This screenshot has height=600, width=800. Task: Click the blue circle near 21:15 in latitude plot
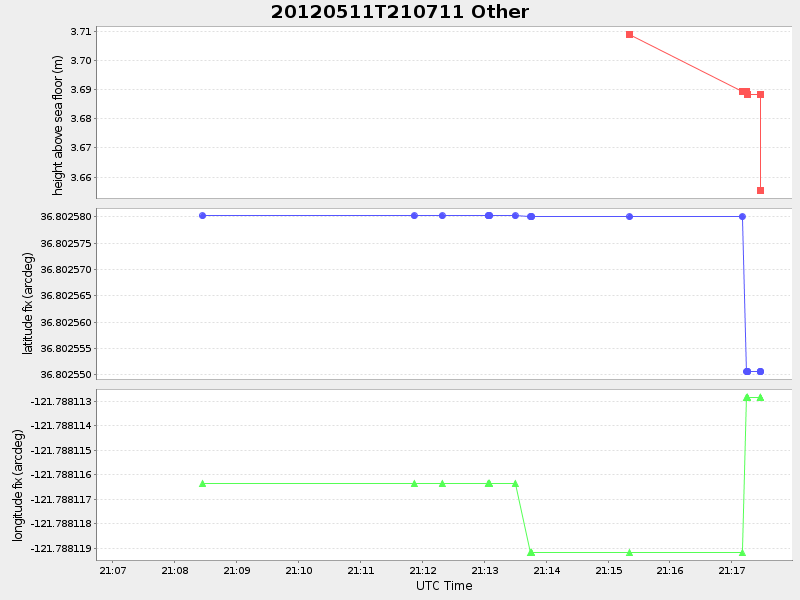click(x=628, y=214)
